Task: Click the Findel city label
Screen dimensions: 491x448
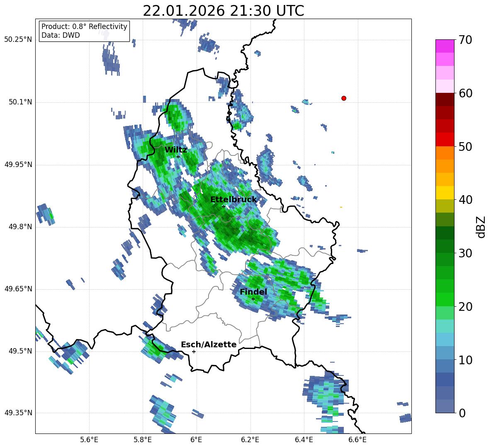Action: 253,292
